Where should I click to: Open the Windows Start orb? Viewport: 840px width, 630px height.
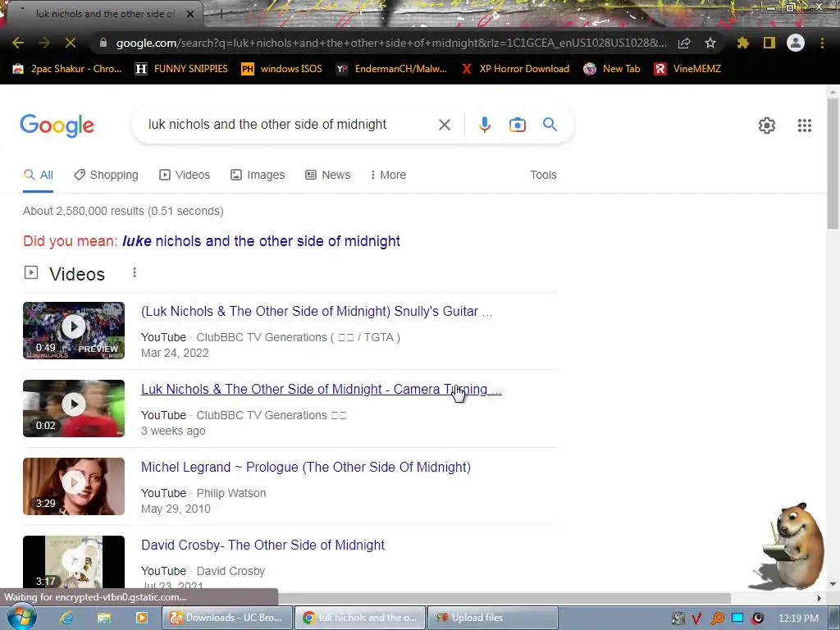click(x=21, y=617)
